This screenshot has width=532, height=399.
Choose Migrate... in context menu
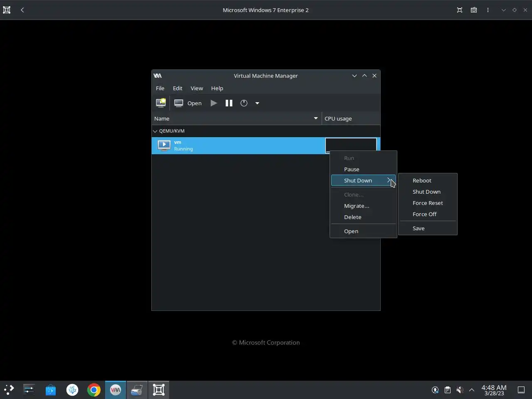click(363, 206)
